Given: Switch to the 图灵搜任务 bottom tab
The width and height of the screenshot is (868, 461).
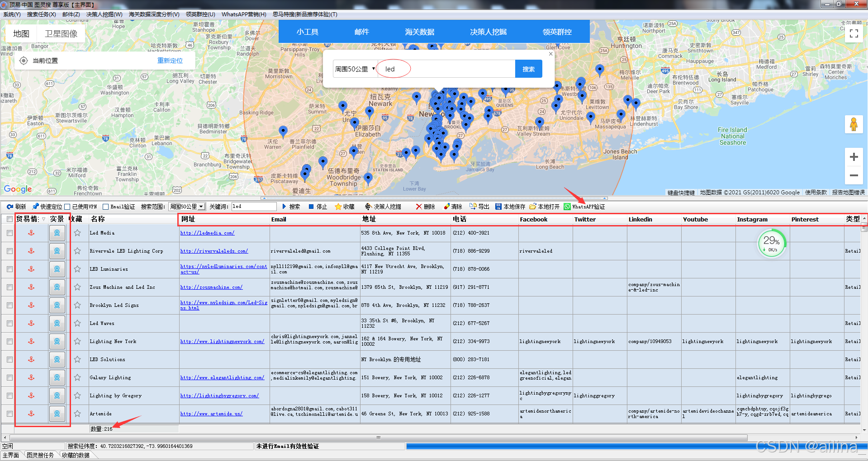Looking at the screenshot, I should coord(40,455).
